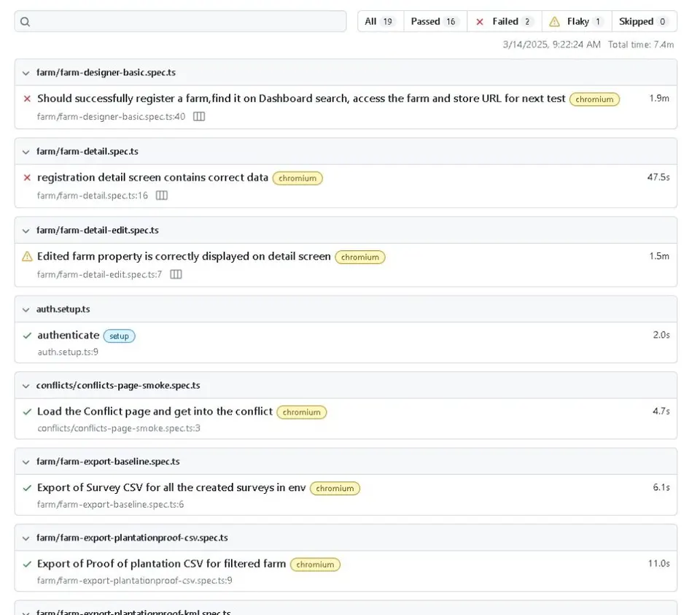Filter by Passed 16 tests
Image resolution: width=700 pixels, height=615 pixels.
tap(435, 21)
